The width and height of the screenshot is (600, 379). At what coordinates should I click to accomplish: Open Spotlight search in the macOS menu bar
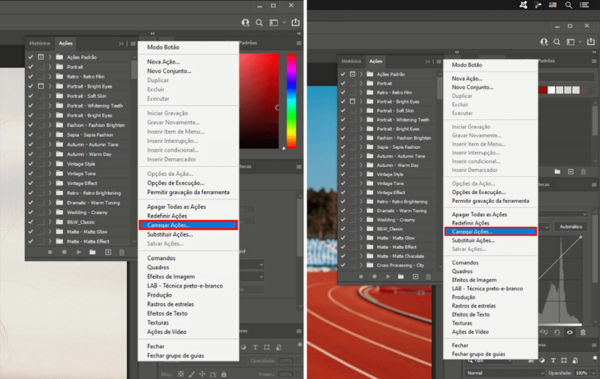coord(569,5)
